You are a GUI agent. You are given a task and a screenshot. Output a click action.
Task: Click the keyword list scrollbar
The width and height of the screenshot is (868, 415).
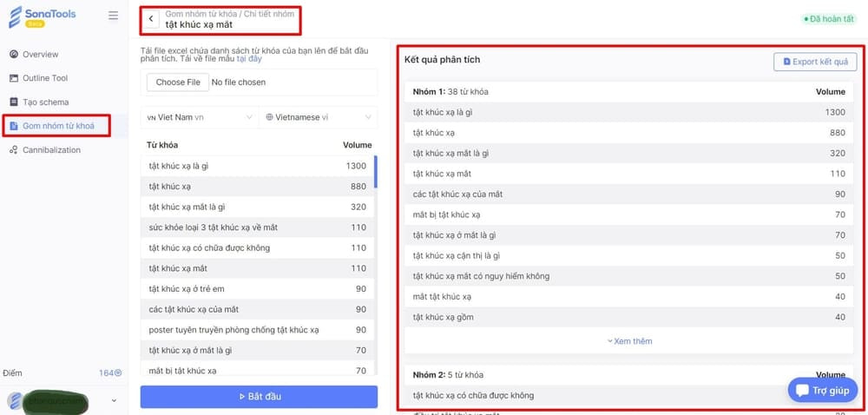point(376,172)
